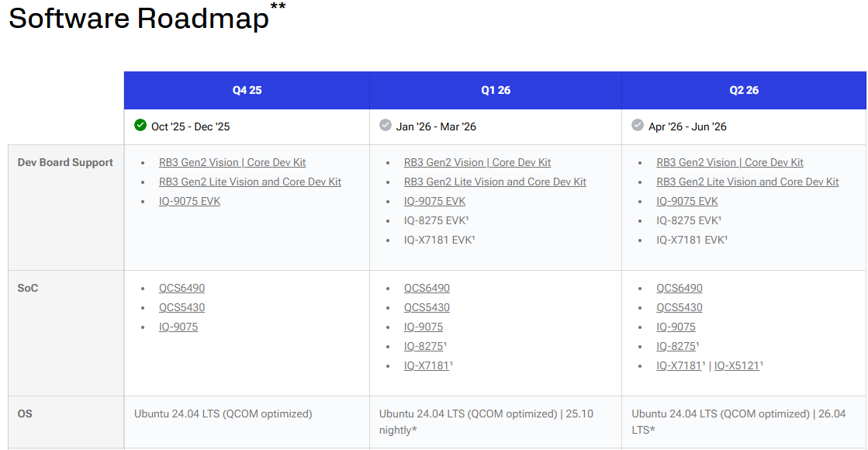868x450 pixels.
Task: Open IQ-9075 EVK link in Q2 26 column
Action: point(687,201)
